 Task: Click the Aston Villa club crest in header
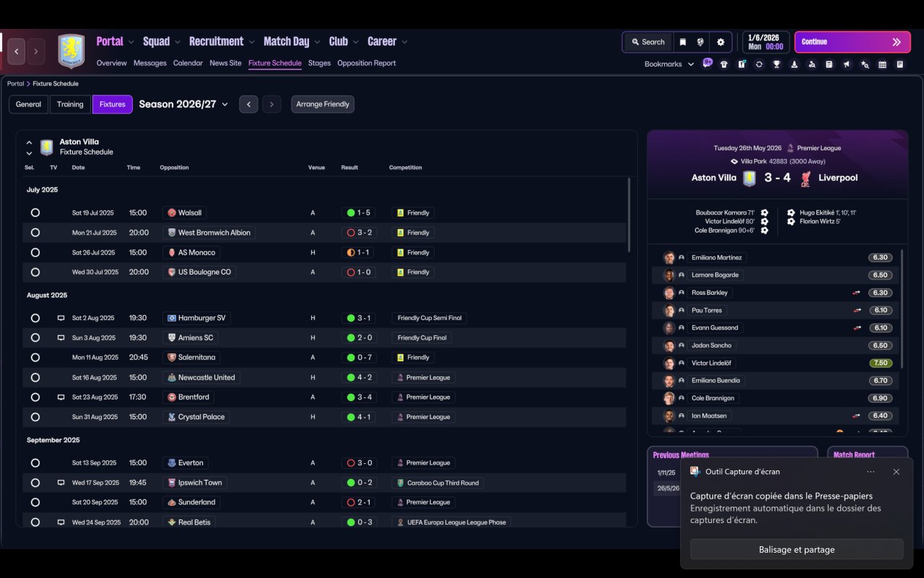pyautogui.click(x=71, y=51)
